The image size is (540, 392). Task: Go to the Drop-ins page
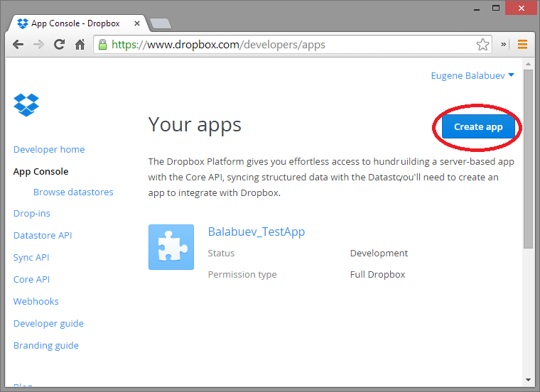click(x=32, y=213)
